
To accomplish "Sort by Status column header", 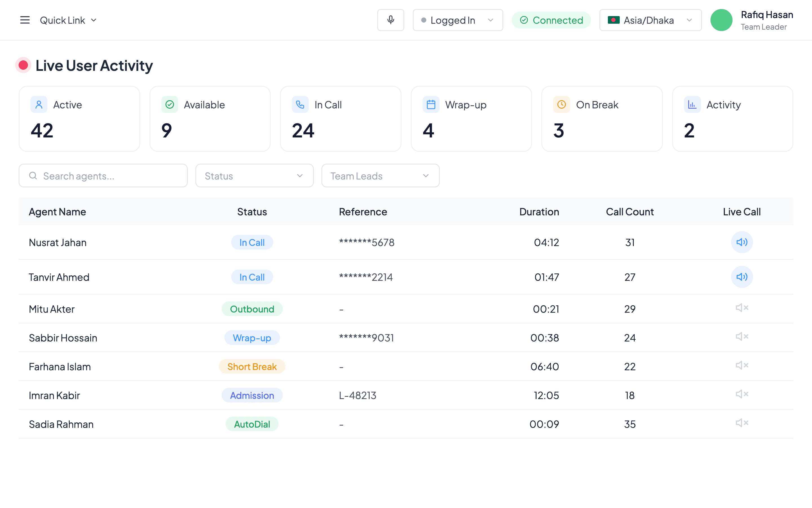I will [252, 212].
